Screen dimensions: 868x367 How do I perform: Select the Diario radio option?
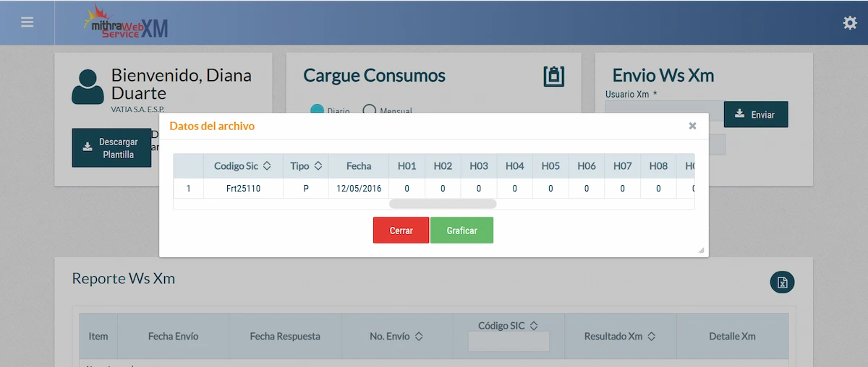coord(317,111)
